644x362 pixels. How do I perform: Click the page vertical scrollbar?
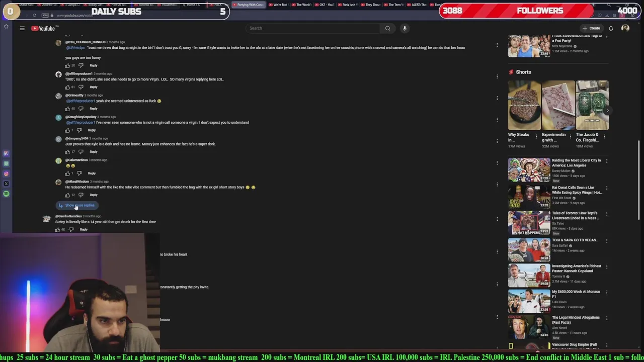pyautogui.click(x=639, y=180)
